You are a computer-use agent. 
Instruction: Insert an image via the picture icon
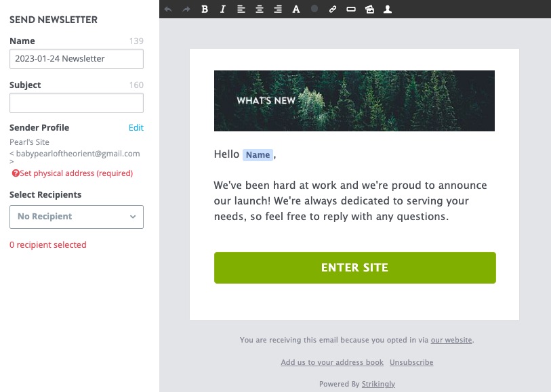[369, 9]
